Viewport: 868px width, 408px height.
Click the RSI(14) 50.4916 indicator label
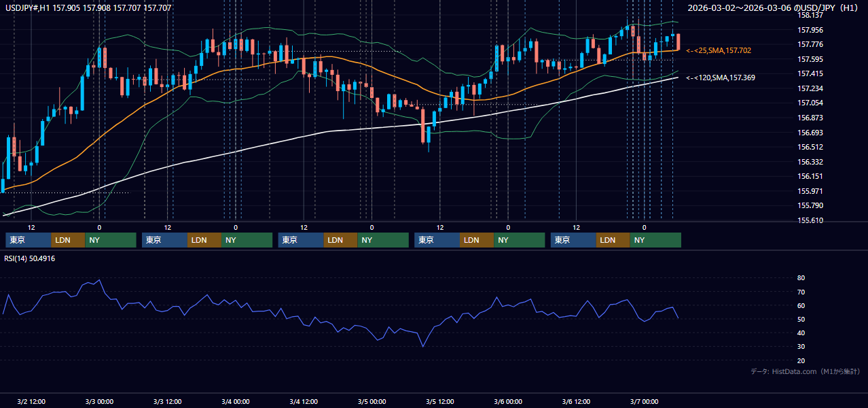(30, 258)
